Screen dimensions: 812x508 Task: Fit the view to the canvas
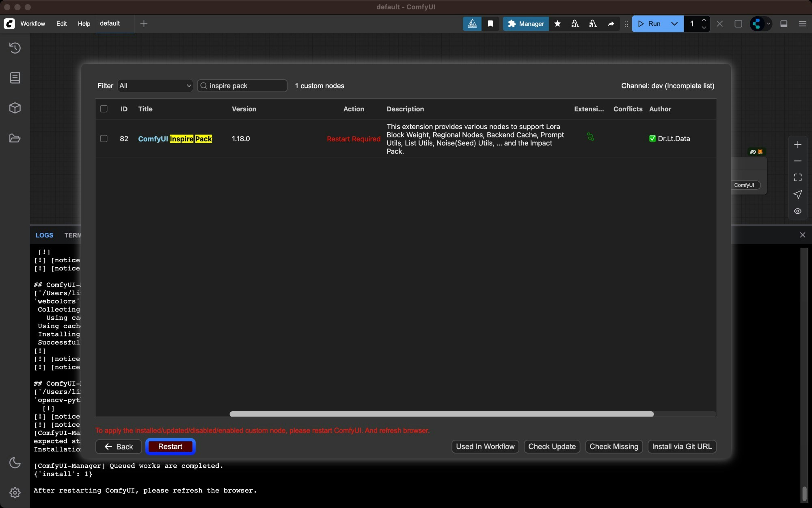797,177
